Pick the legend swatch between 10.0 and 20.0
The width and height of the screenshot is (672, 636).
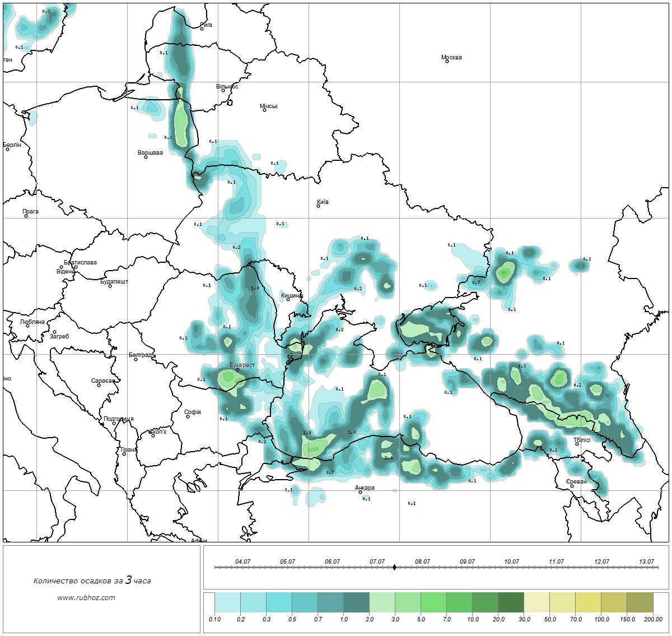pyautogui.click(x=485, y=603)
